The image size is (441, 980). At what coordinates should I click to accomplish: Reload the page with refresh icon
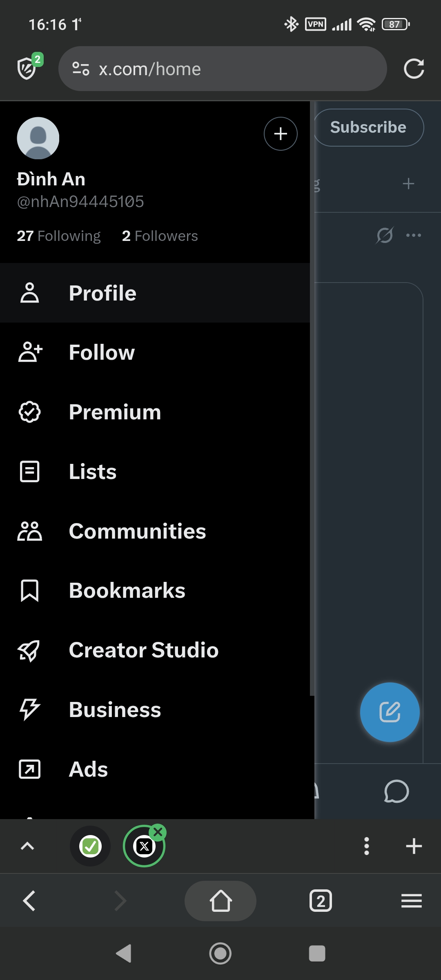point(414,69)
